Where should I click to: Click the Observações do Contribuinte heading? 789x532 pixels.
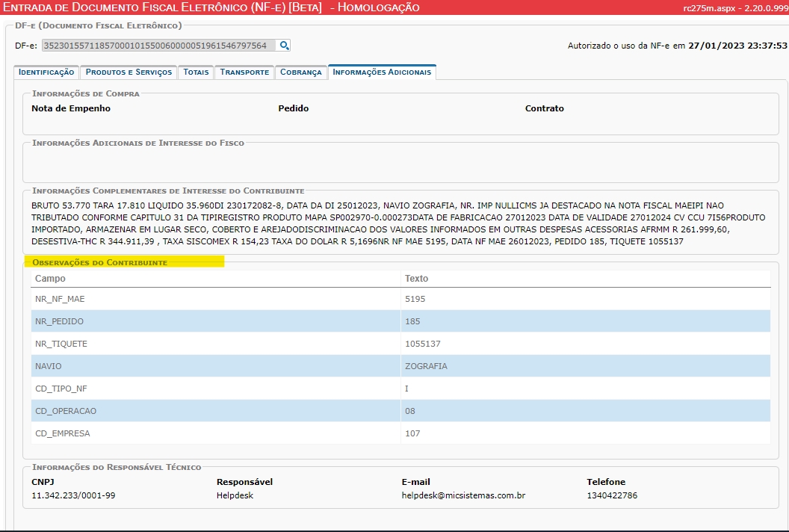click(x=99, y=262)
